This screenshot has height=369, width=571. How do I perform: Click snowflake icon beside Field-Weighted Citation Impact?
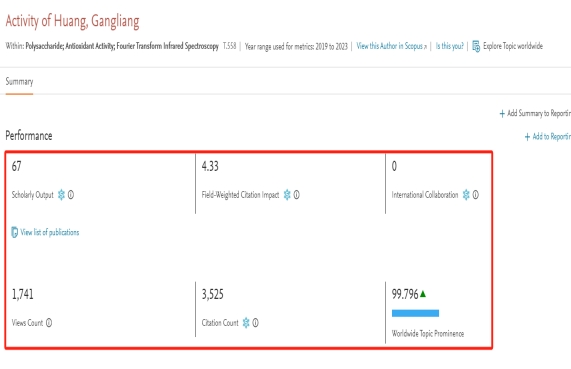[x=287, y=195]
